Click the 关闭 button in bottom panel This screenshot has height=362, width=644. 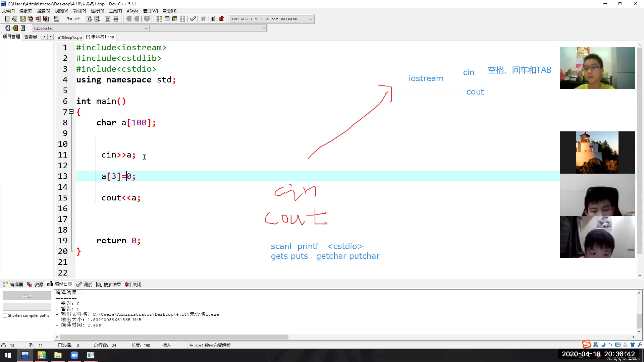tap(133, 284)
